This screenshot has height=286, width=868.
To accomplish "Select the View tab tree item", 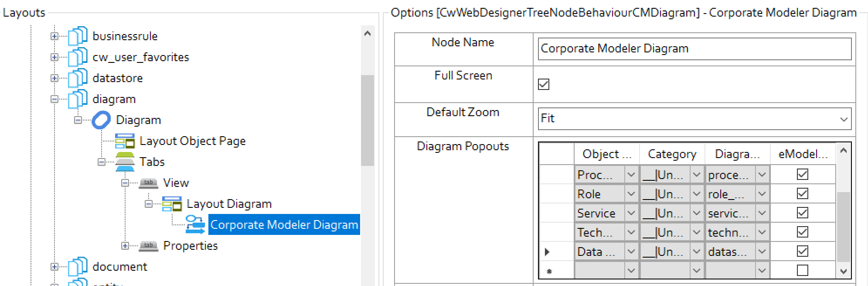I will point(176,183).
